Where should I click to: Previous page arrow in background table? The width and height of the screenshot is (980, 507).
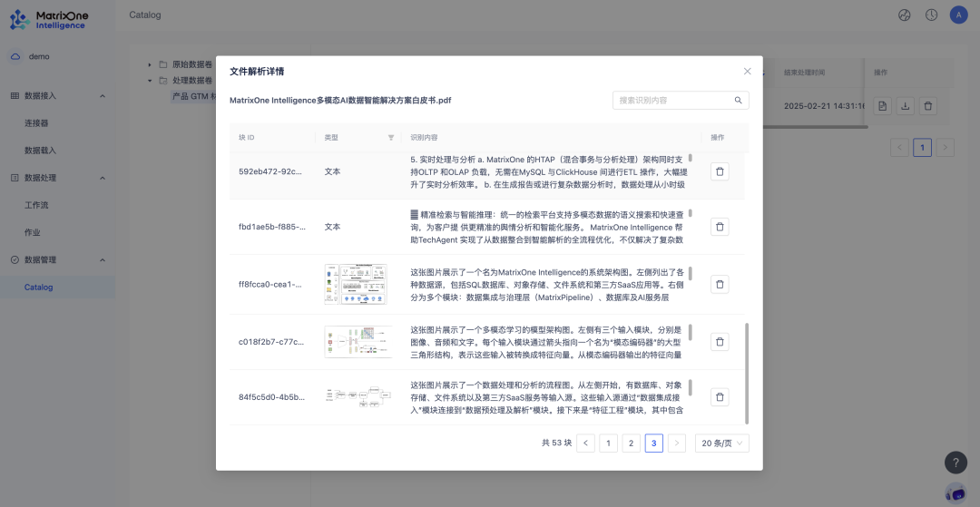(x=899, y=147)
